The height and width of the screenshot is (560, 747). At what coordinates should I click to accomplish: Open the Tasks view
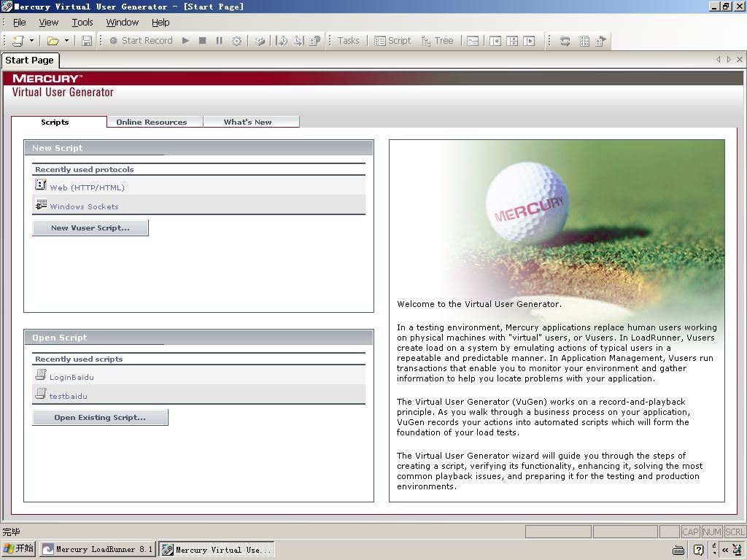coord(348,41)
